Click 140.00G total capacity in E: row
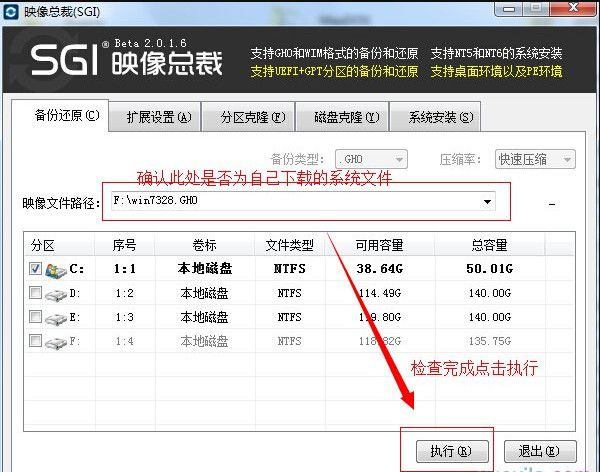This screenshot has height=472, width=600. [x=490, y=317]
